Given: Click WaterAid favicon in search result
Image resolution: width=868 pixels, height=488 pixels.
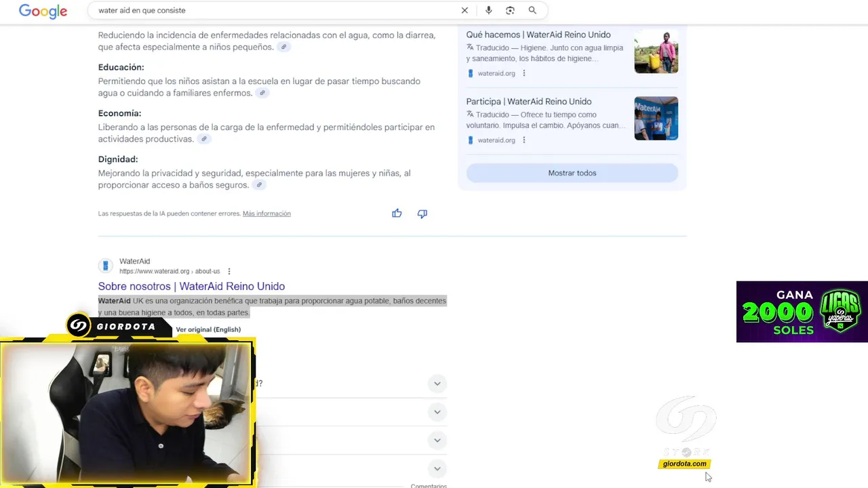Looking at the screenshot, I should (x=105, y=266).
